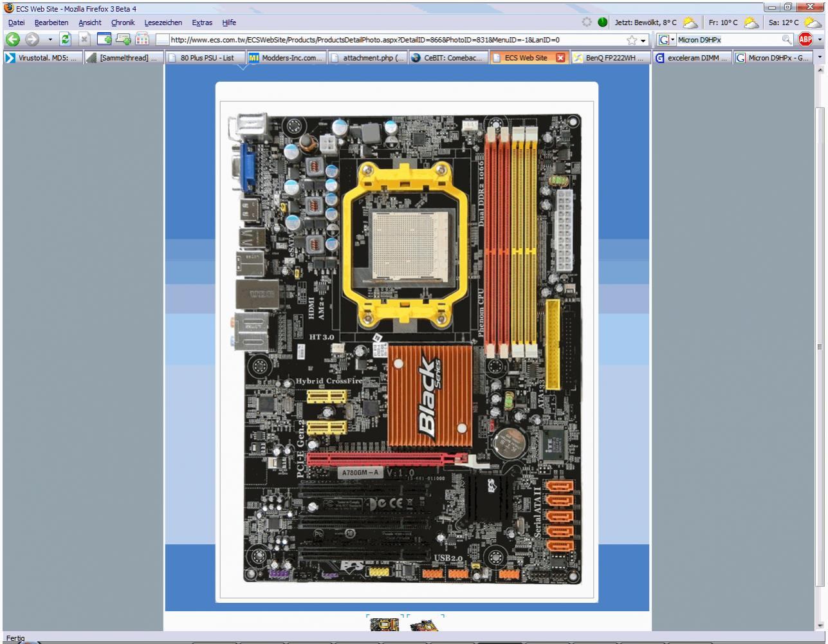Click 'Jetzt: Bewölkt, 8° C' weather text
Image resolution: width=828 pixels, height=644 pixels.
[x=645, y=23]
